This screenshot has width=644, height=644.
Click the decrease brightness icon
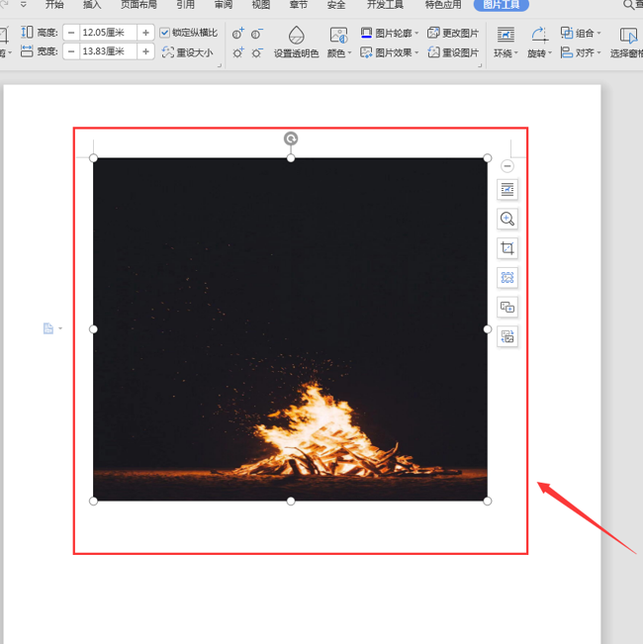tap(257, 52)
